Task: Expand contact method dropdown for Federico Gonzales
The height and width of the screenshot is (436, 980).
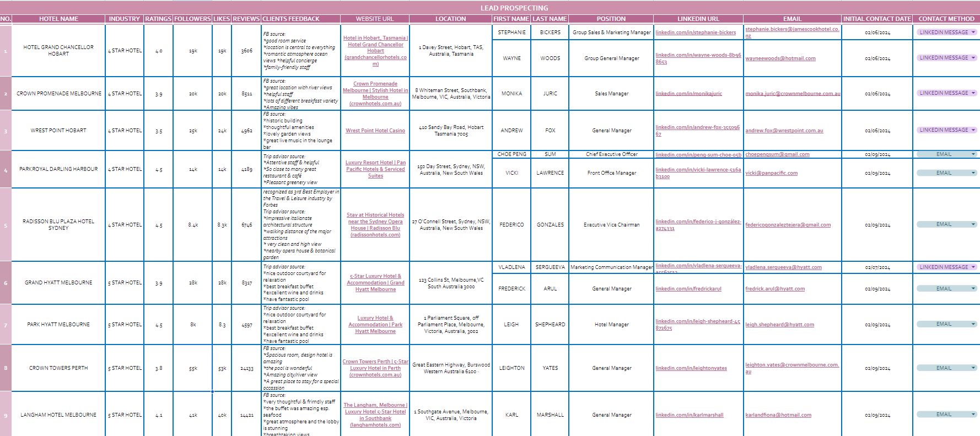Action: (x=973, y=224)
